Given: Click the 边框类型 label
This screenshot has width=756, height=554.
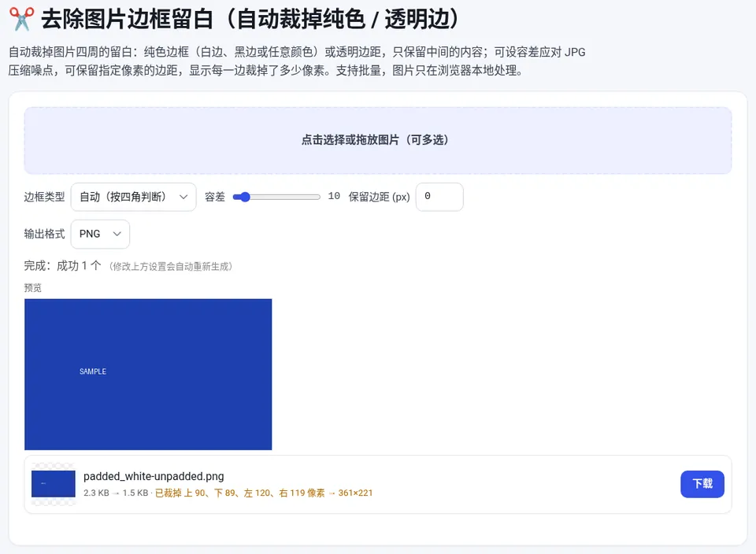Looking at the screenshot, I should click(x=44, y=197).
